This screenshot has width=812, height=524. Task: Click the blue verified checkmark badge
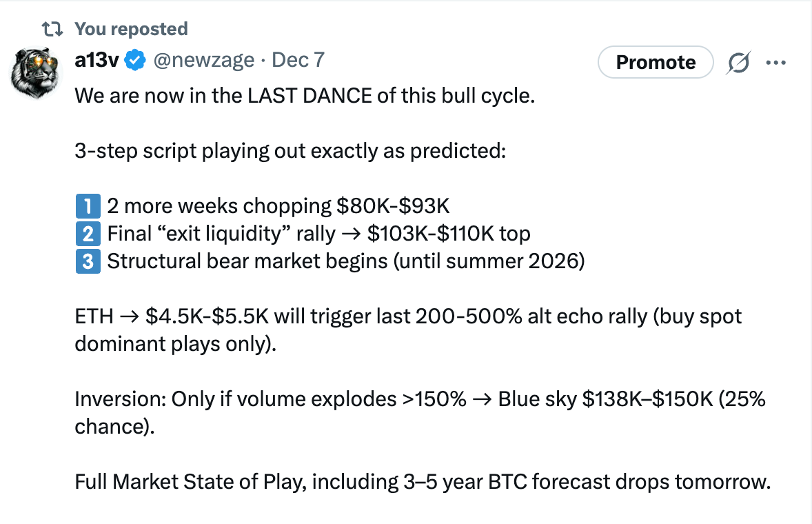tap(136, 61)
